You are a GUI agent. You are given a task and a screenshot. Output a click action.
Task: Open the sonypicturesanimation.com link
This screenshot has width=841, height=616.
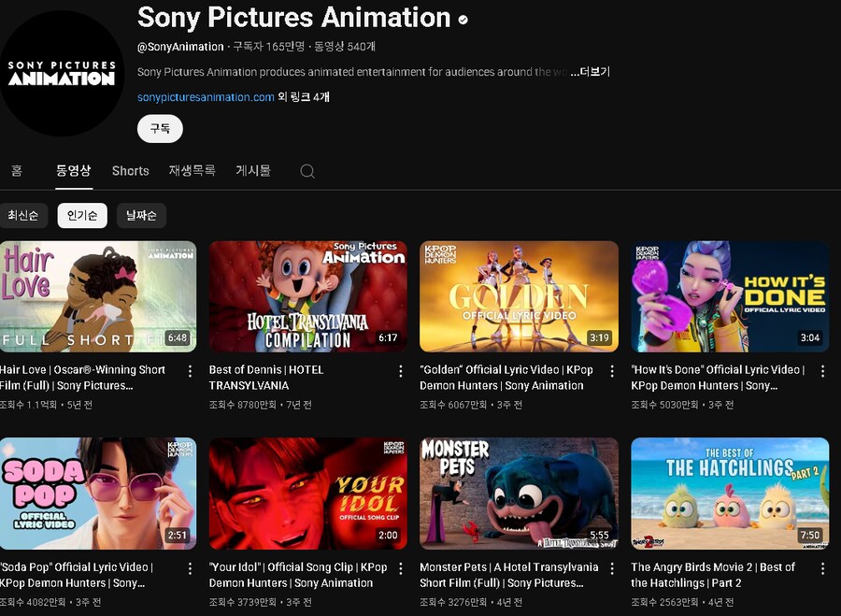(x=206, y=97)
